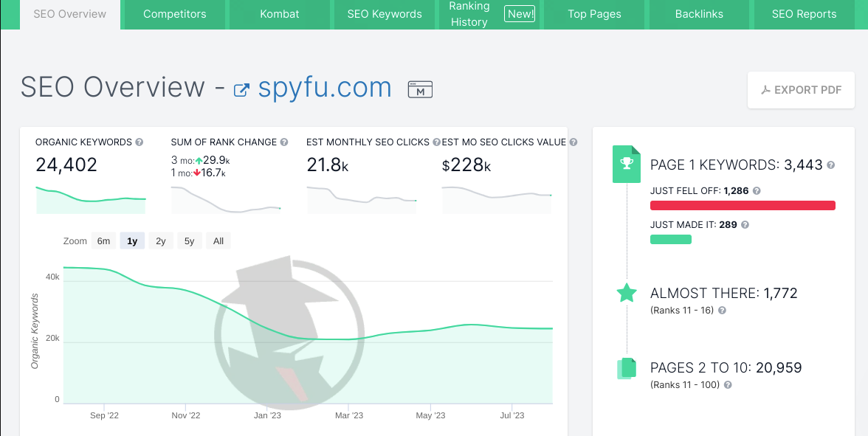Select the Sum of Rank Change sparkline chart

(226, 200)
